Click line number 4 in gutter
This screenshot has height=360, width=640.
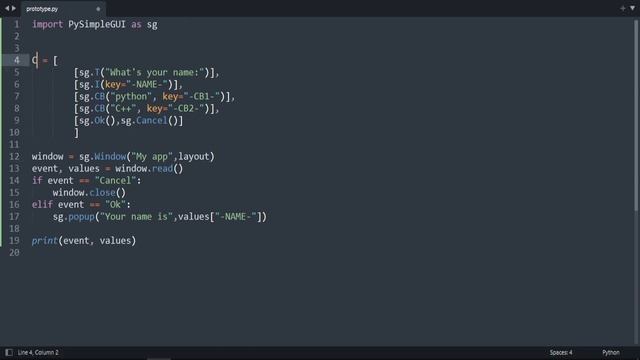point(17,60)
